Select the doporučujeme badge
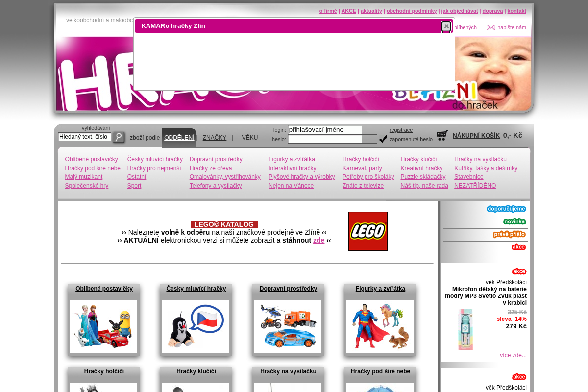 (x=506, y=209)
